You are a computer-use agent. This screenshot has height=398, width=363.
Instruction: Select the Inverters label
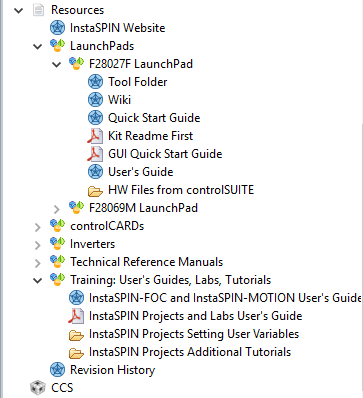[92, 244]
